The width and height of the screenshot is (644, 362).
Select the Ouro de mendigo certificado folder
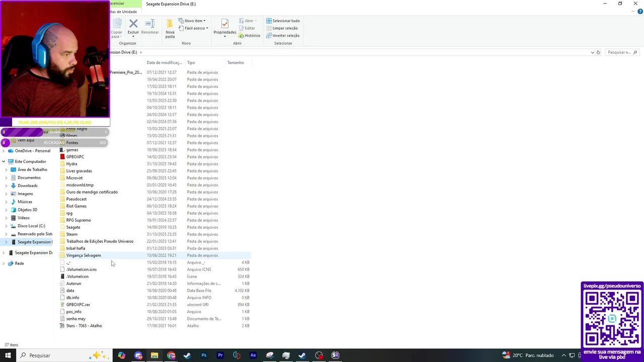pyautogui.click(x=92, y=192)
